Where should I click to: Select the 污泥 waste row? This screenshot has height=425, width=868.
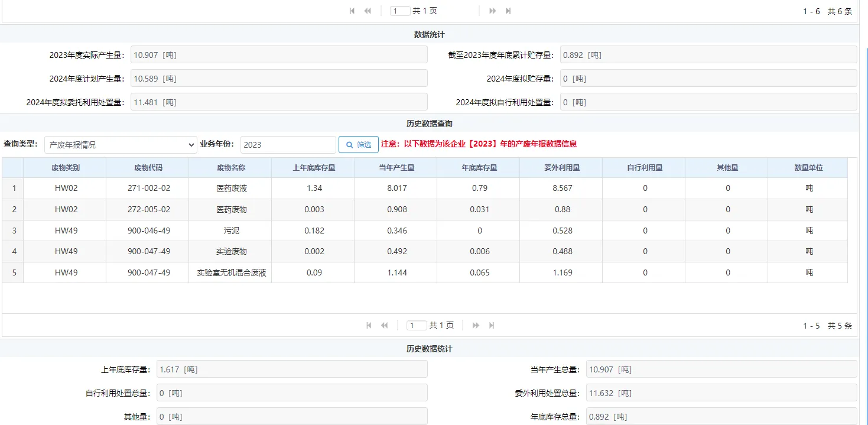point(230,231)
